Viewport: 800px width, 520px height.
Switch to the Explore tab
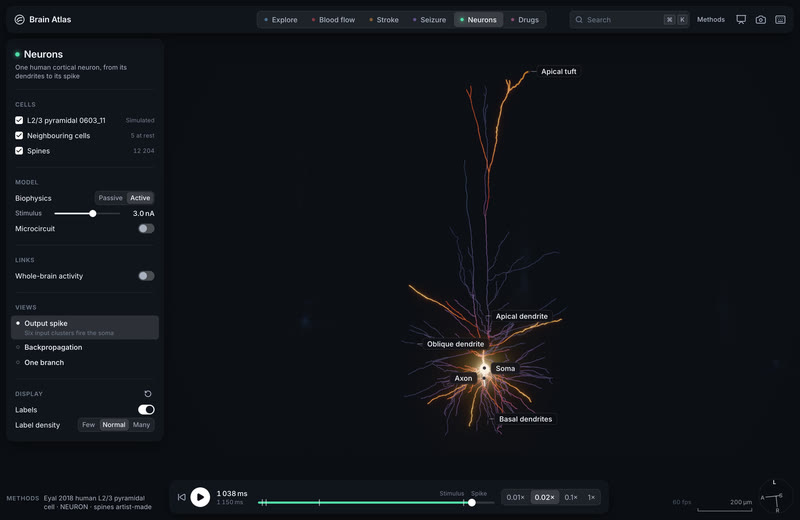click(x=281, y=20)
